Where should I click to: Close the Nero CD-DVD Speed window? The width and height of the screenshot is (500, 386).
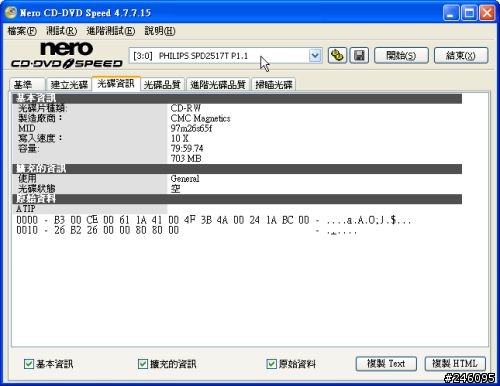(487, 13)
